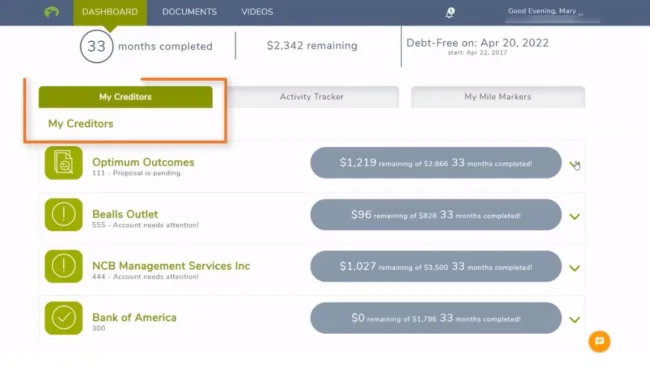
Task: Click the 444 - Account needs attention status
Action: coord(145,276)
